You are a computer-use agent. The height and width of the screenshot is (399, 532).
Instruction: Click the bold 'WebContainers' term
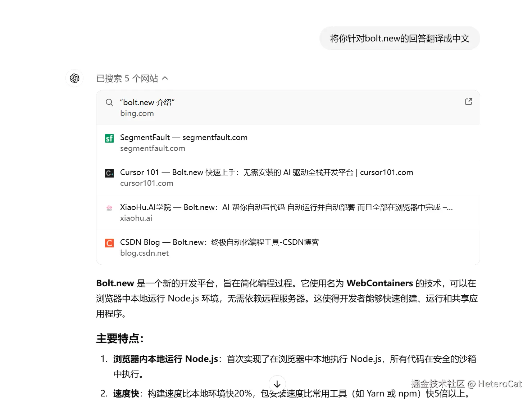[380, 283]
